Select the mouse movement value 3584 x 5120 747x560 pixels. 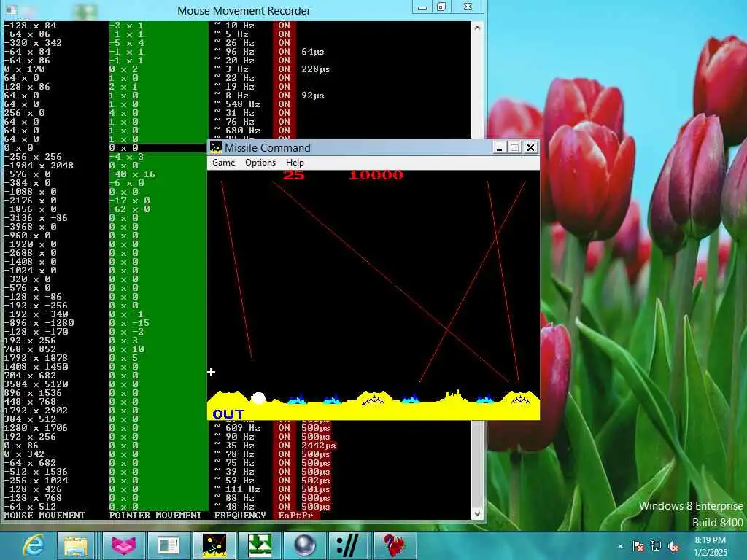click(36, 384)
